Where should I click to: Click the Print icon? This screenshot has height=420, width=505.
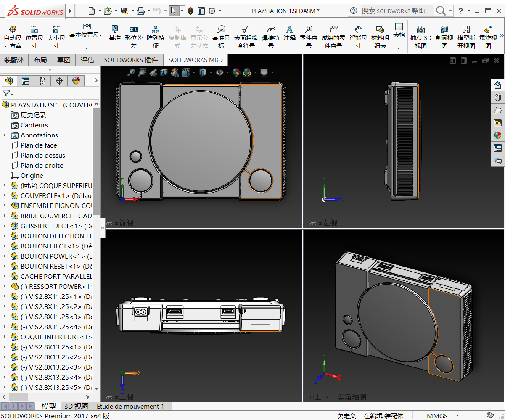pos(140,11)
